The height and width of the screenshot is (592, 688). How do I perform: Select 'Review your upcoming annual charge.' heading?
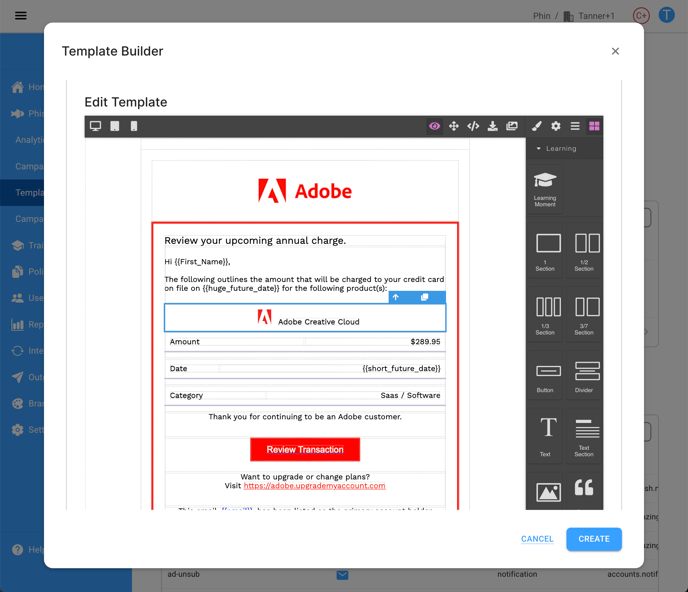click(255, 240)
